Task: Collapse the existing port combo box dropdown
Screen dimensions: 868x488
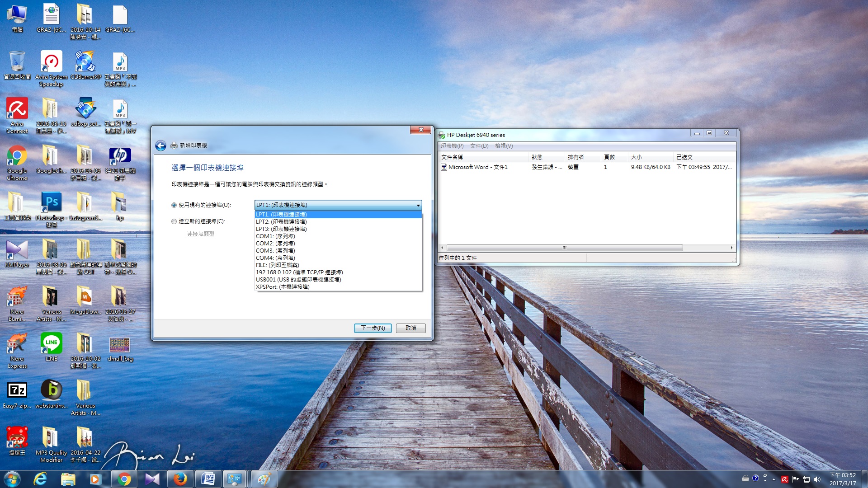Action: (418, 205)
